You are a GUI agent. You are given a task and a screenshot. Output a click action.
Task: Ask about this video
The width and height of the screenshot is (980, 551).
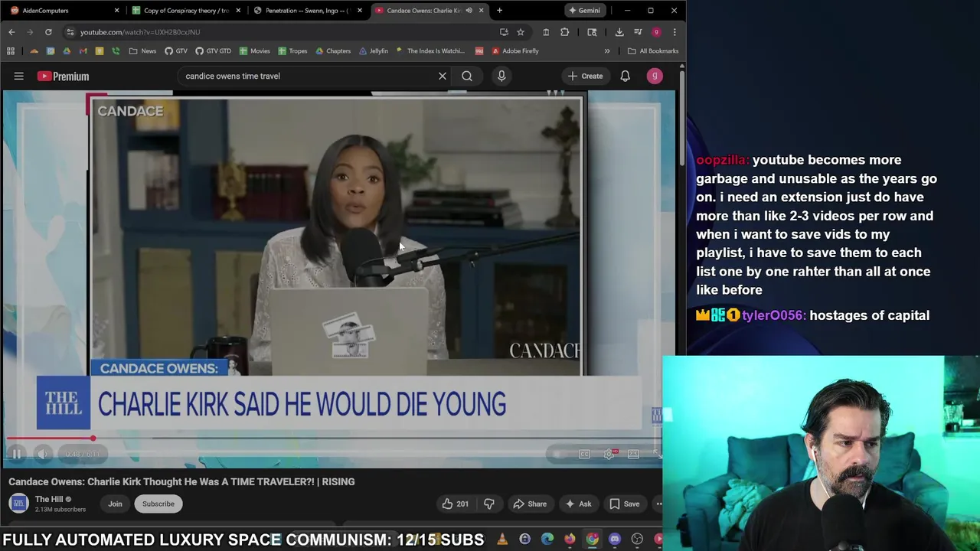577,504
